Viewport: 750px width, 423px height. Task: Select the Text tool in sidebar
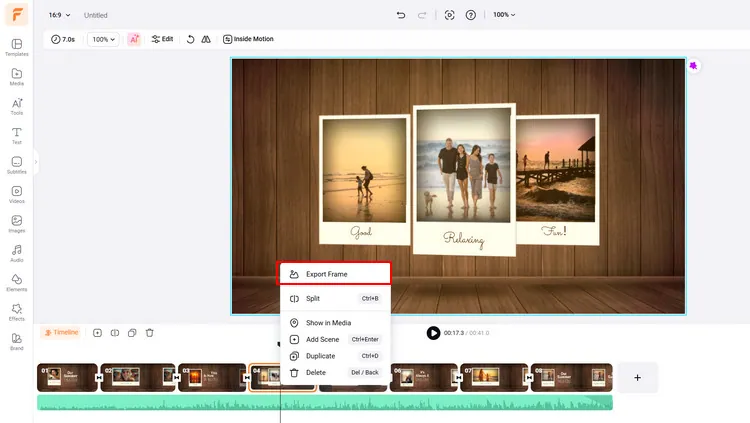[17, 134]
